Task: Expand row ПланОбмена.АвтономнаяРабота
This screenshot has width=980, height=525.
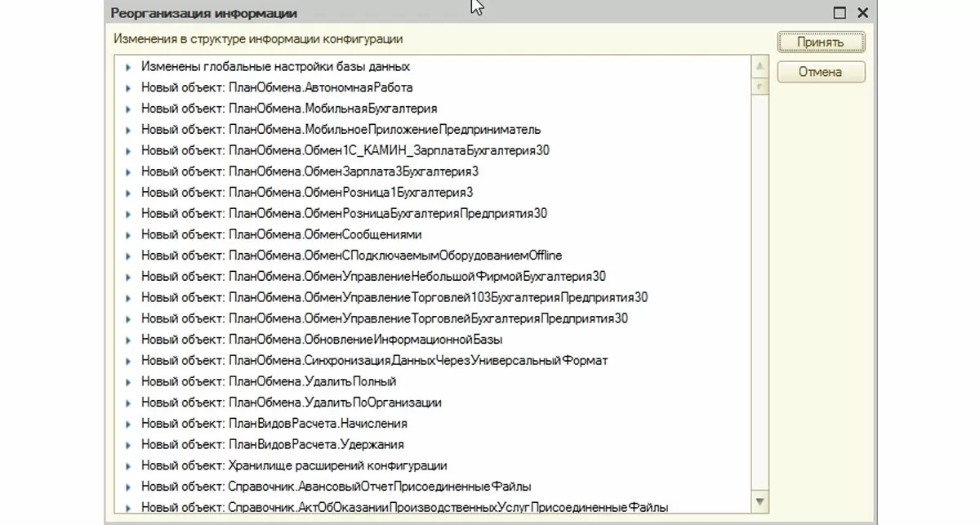Action: point(128,88)
